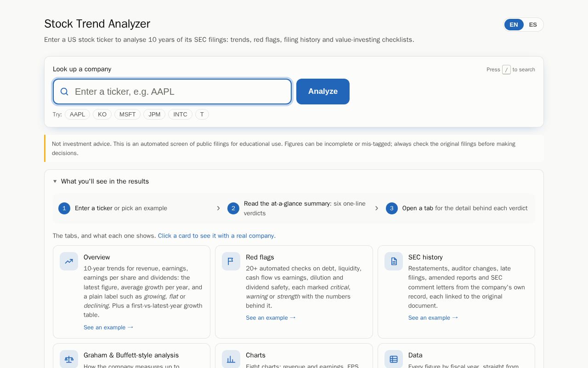Click the Red flags flag icon
This screenshot has width=588, height=368.
231,261
